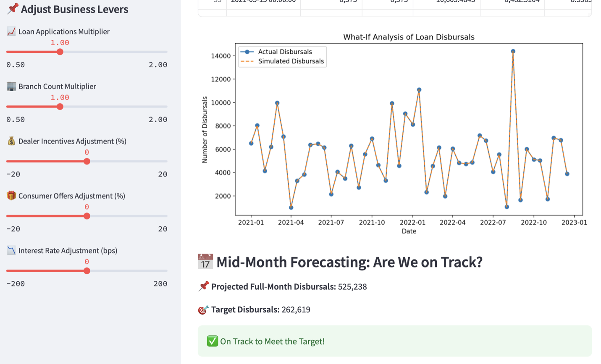The image size is (601, 364).
Task: Click the money bag icon for Dealer Incentives
Action: pyautogui.click(x=11, y=141)
